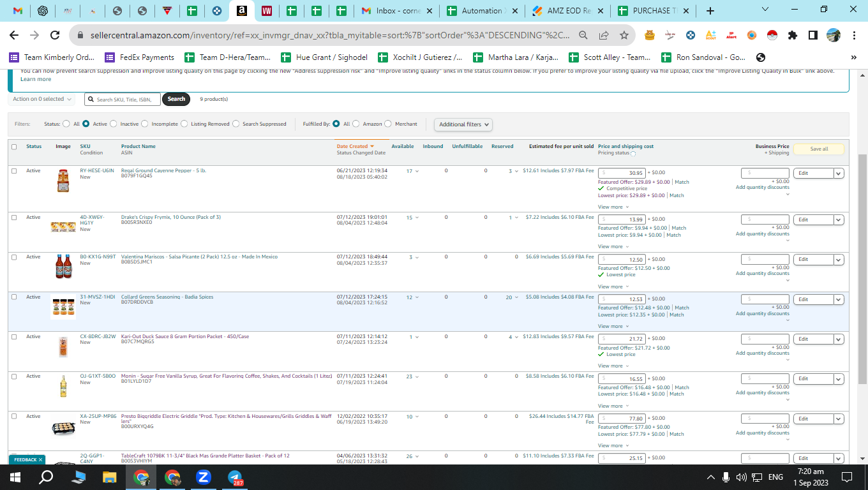Expand available quantity 23 for Monin syrup
This screenshot has width=868, height=490.
(412, 376)
